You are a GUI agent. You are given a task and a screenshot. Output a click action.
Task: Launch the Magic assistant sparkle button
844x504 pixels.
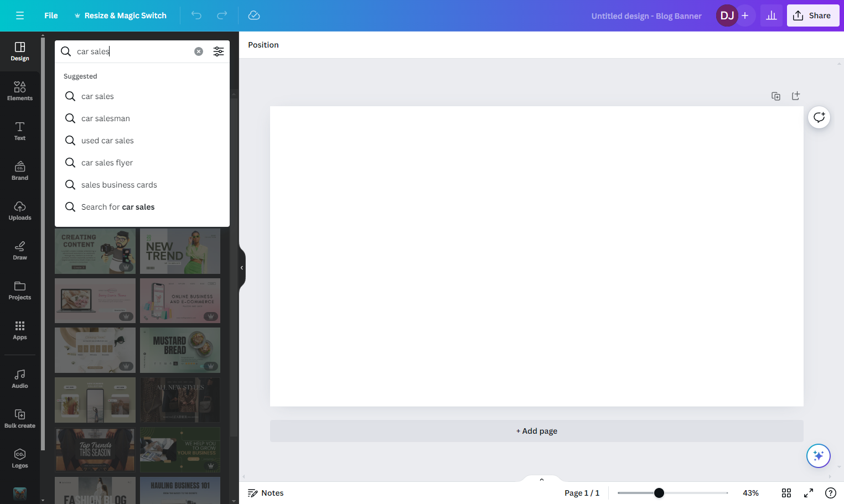click(x=819, y=456)
